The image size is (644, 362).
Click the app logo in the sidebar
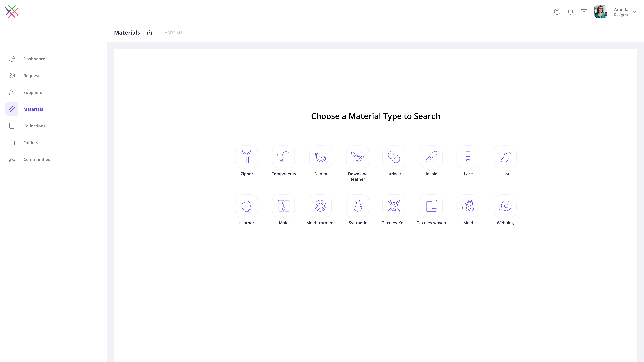point(12,11)
